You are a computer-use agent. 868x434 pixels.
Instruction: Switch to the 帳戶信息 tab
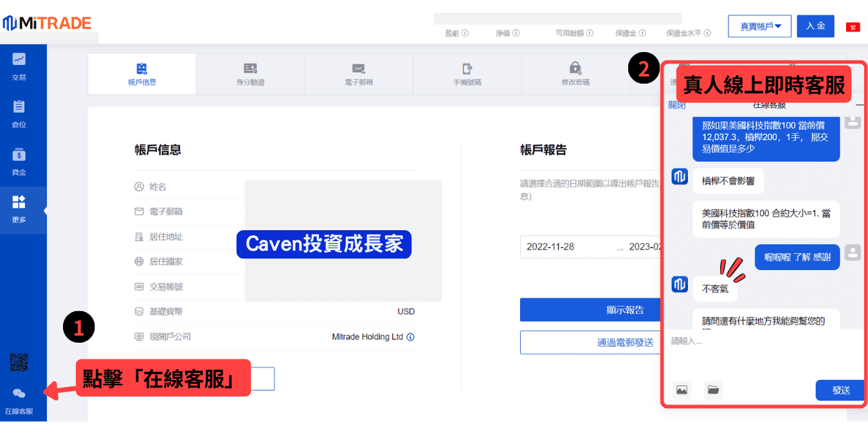[x=141, y=73]
